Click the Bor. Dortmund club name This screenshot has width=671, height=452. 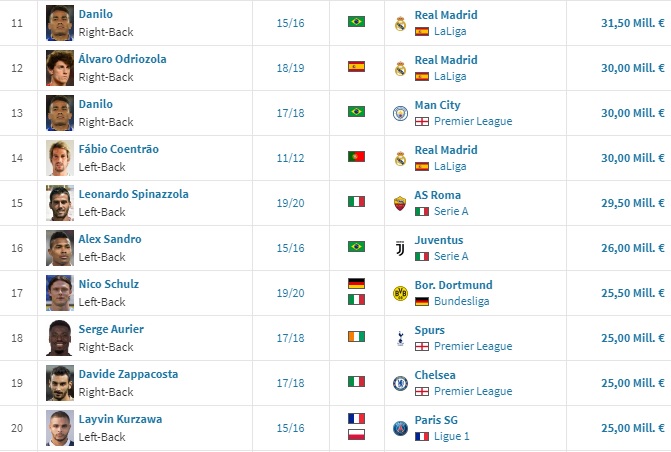pos(453,285)
